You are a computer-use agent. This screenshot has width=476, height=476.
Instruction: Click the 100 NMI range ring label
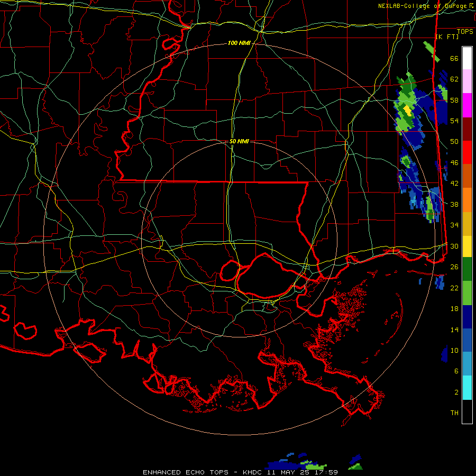(x=239, y=43)
